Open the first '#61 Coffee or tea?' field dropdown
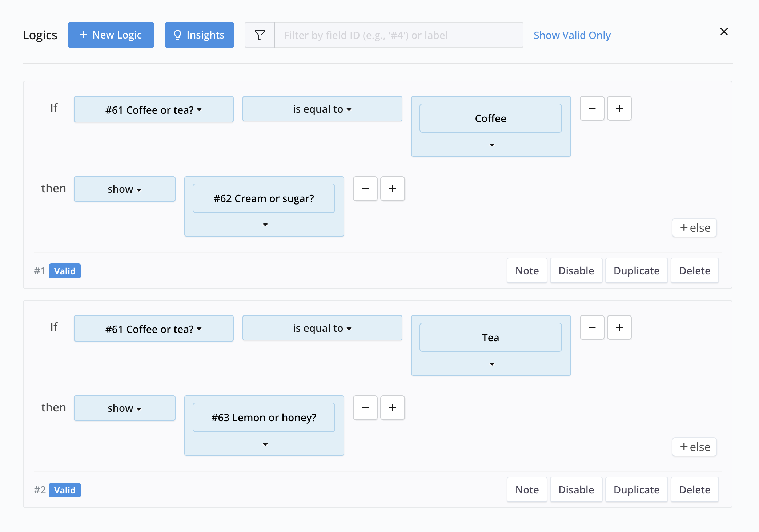759x532 pixels. point(153,110)
